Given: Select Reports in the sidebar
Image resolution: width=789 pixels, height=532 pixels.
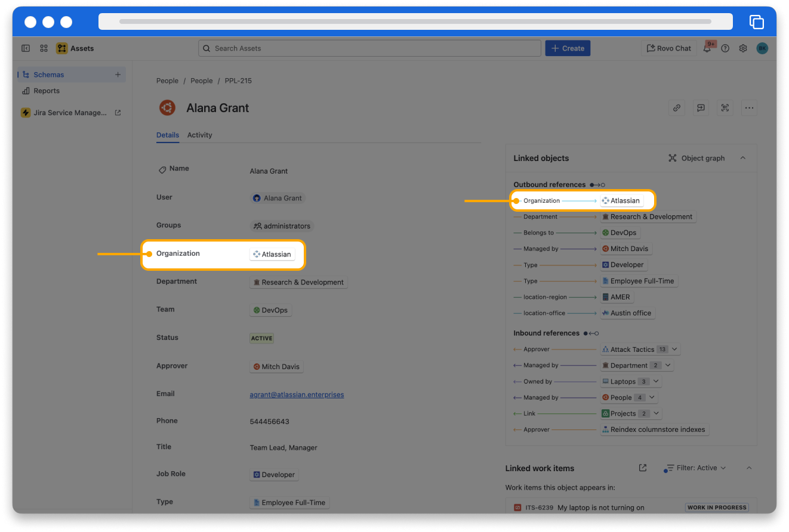Looking at the screenshot, I should 47,91.
